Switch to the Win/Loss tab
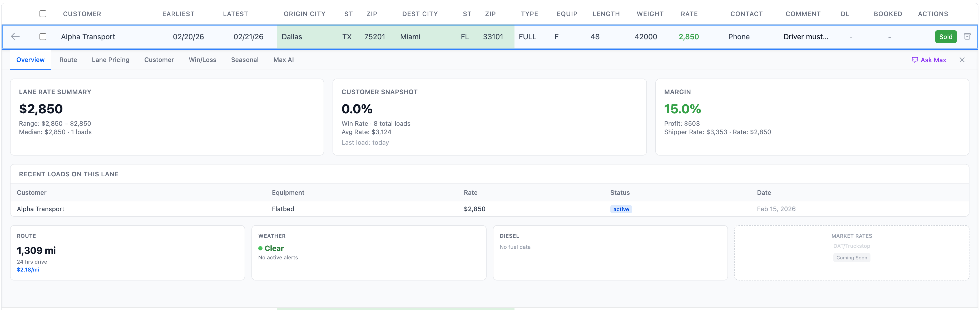This screenshot has width=980, height=310. 202,60
